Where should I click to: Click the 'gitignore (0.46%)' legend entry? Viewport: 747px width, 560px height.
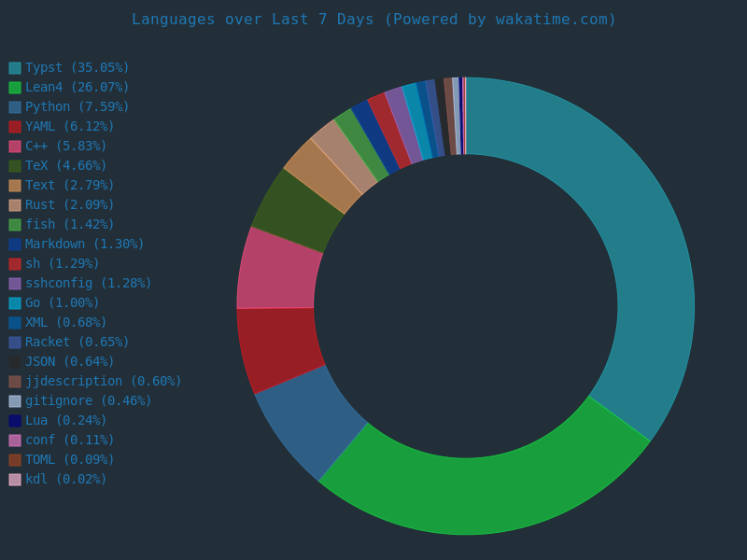[88, 401]
